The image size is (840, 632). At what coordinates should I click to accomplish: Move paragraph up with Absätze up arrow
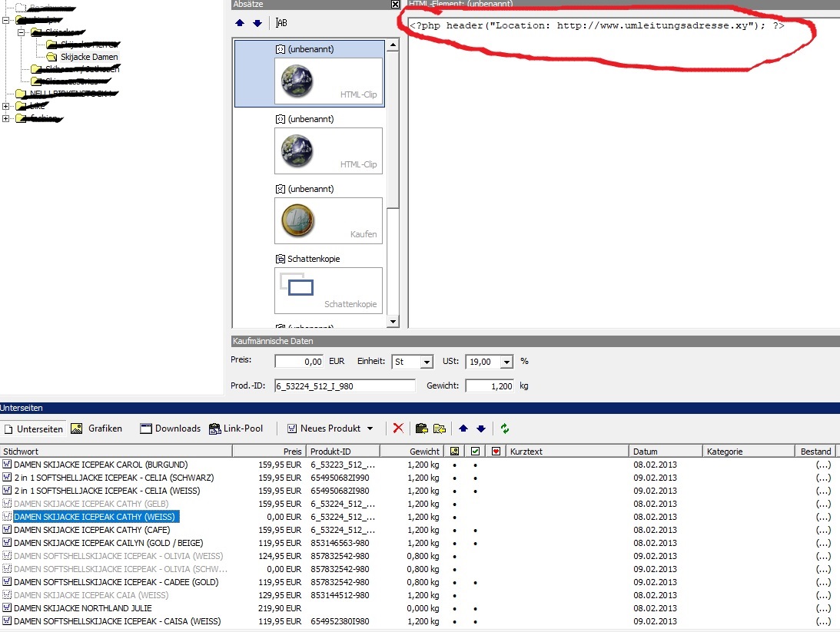(x=240, y=23)
